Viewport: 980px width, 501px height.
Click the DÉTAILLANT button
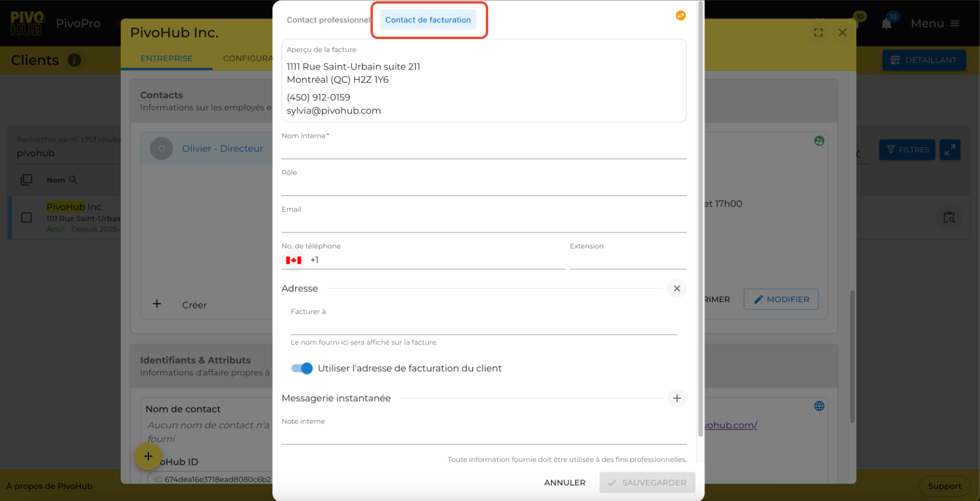point(924,60)
